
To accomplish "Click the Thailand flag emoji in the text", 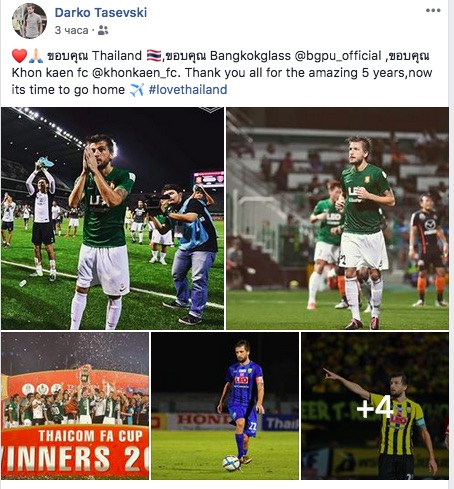I will 154,56.
